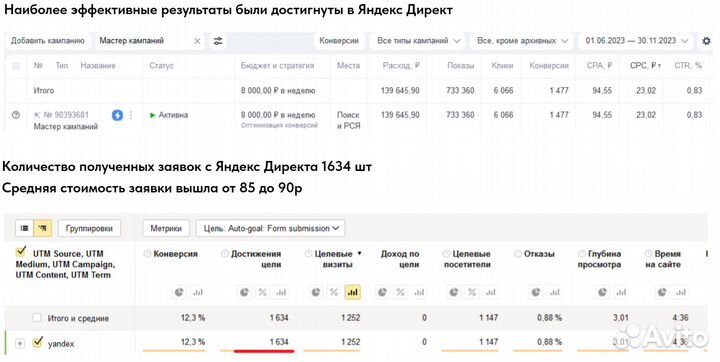Open the date range 01.06.2023 — 30.11.2023 picker
Screen dimensions: 720x362
click(x=636, y=41)
